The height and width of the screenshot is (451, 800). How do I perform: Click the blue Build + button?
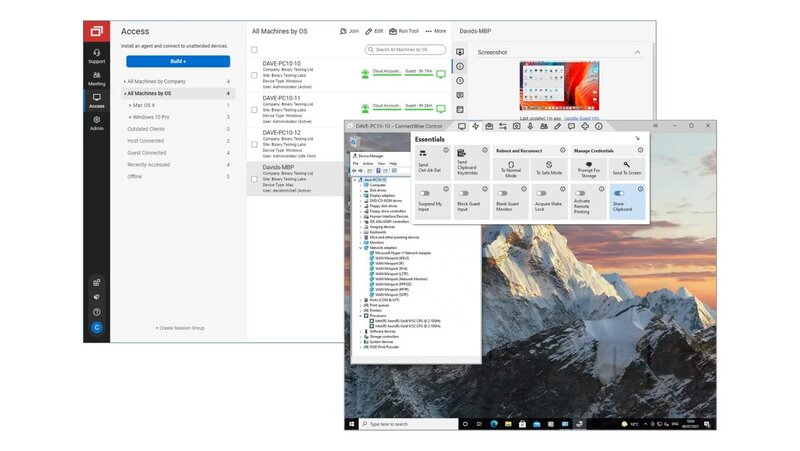tap(178, 61)
